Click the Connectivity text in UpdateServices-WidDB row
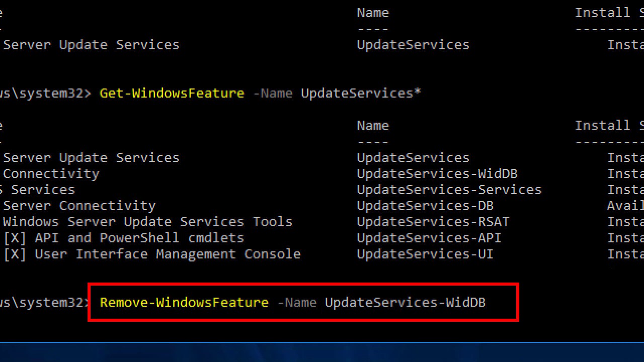644x362 pixels. tap(51, 173)
